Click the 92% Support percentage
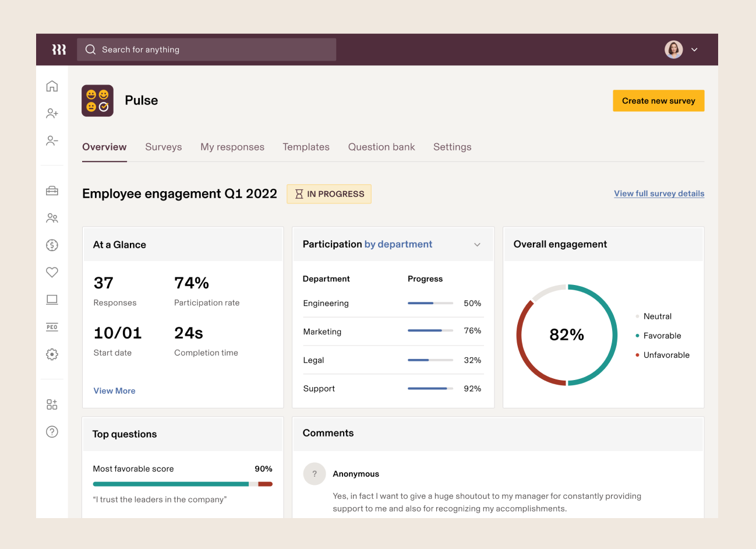Viewport: 756px width, 549px height. [472, 389]
